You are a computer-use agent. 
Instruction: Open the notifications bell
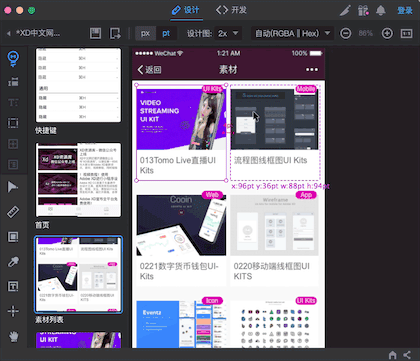(x=381, y=10)
